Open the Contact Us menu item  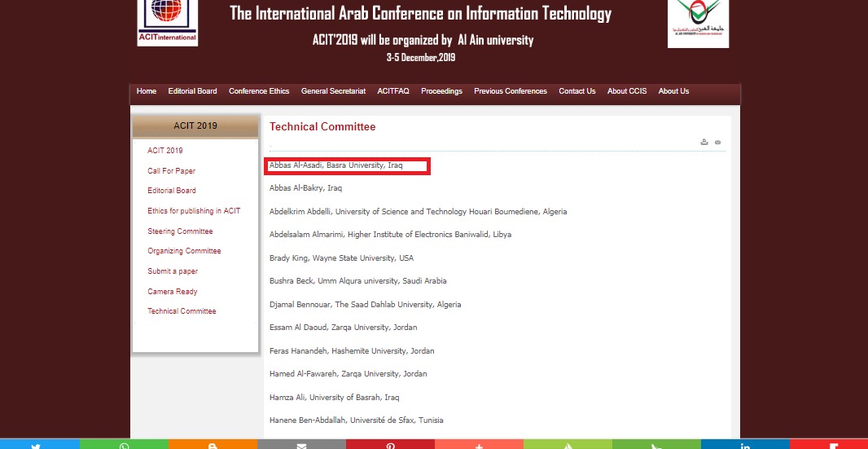tap(576, 91)
